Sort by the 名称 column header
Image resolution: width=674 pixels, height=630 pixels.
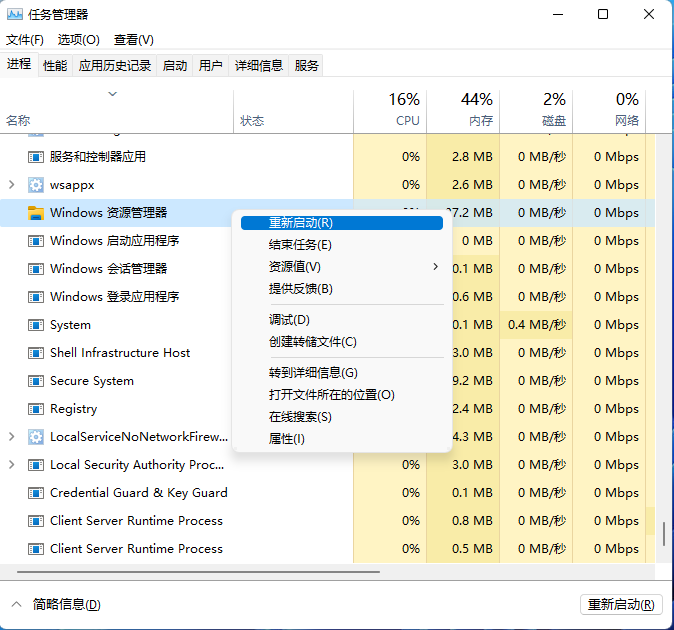tap(116, 111)
